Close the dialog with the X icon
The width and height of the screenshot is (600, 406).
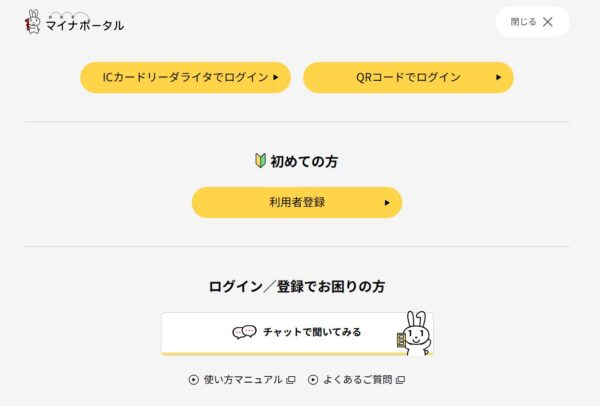click(548, 22)
